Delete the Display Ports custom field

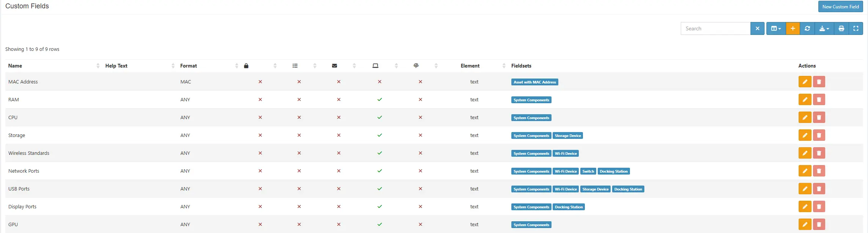pos(819,206)
